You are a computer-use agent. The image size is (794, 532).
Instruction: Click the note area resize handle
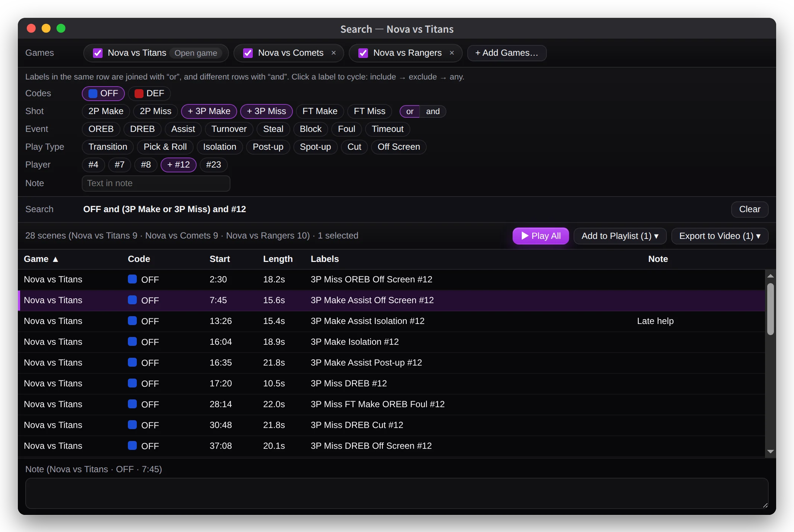(765, 505)
